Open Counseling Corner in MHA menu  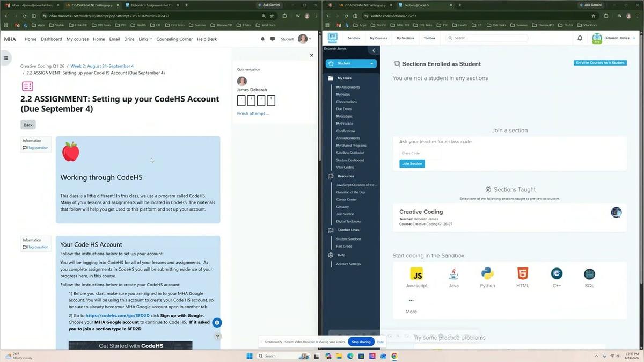[x=174, y=39]
